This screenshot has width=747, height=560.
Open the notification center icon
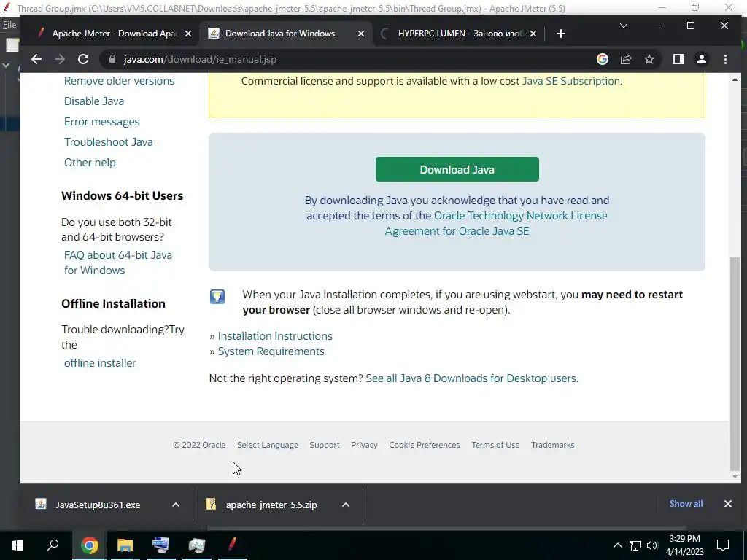coord(723,545)
